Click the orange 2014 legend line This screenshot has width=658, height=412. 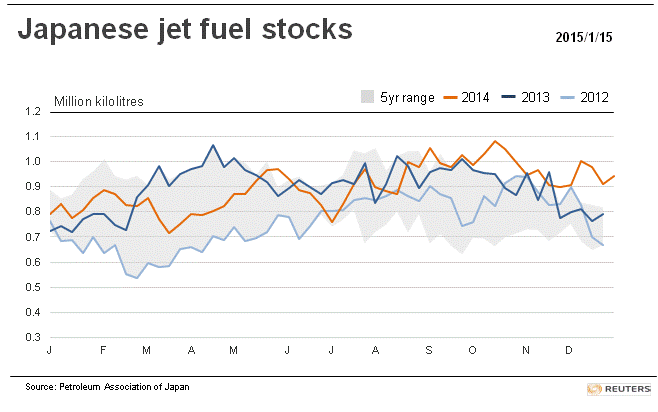click(446, 97)
